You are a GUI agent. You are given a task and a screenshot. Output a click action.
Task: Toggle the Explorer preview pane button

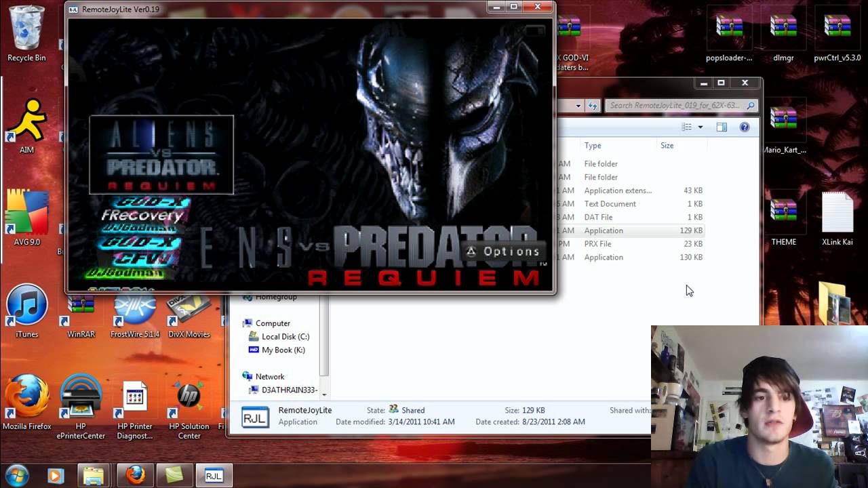pyautogui.click(x=722, y=127)
